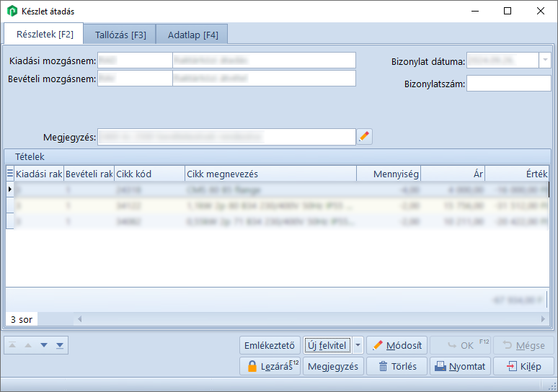Open the Bizonylat dátuma date dropdown
Screen dimensions: 558x392
[x=544, y=61]
